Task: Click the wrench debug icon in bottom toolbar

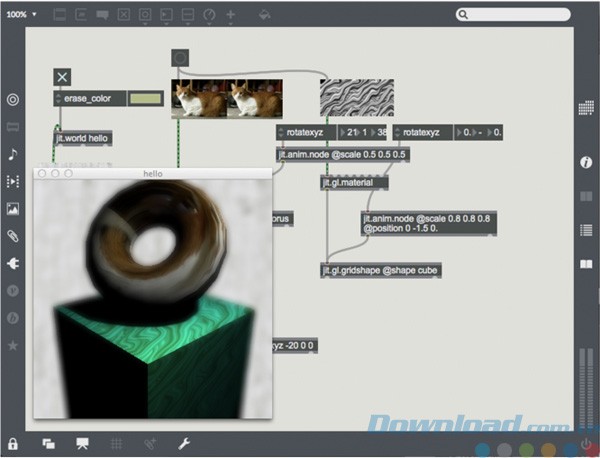Action: 184,443
